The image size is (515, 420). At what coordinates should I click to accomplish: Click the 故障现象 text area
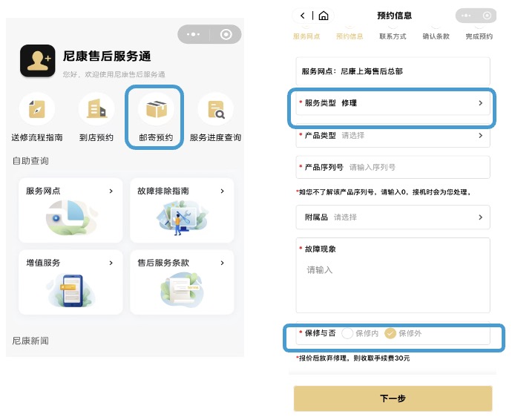pyautogui.click(x=392, y=282)
